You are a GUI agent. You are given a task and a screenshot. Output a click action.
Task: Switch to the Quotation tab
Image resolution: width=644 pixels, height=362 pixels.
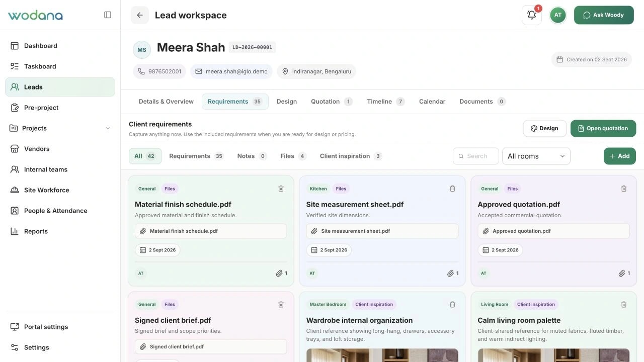pyautogui.click(x=332, y=102)
